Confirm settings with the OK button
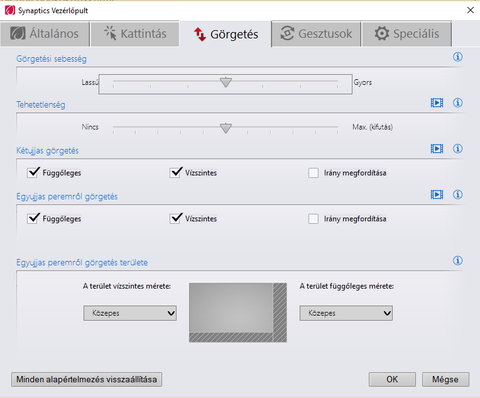Image resolution: width=480 pixels, height=398 pixels. [392, 379]
